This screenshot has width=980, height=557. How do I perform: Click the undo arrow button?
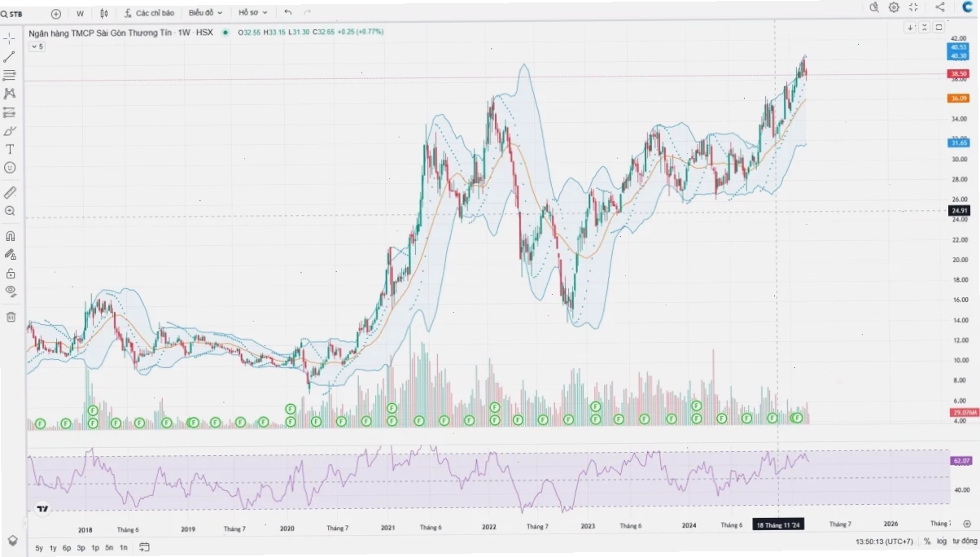point(287,13)
